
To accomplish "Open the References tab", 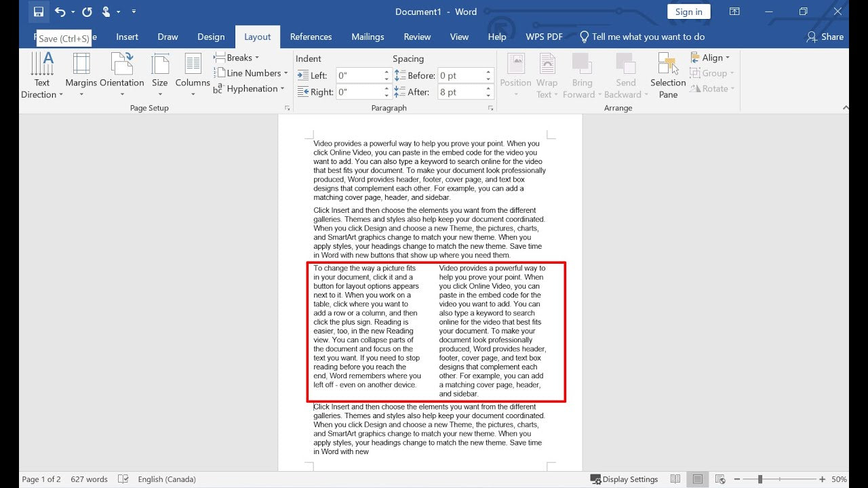I will click(x=311, y=37).
